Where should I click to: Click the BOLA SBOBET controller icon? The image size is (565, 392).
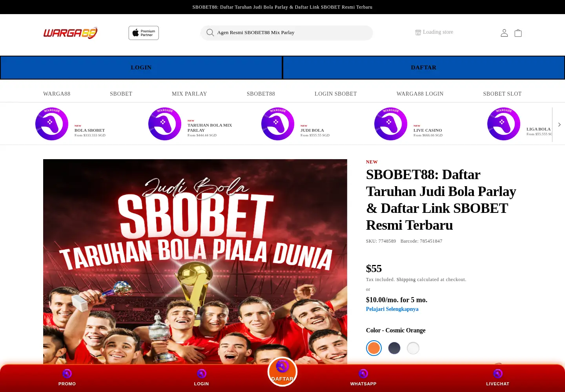click(x=52, y=124)
